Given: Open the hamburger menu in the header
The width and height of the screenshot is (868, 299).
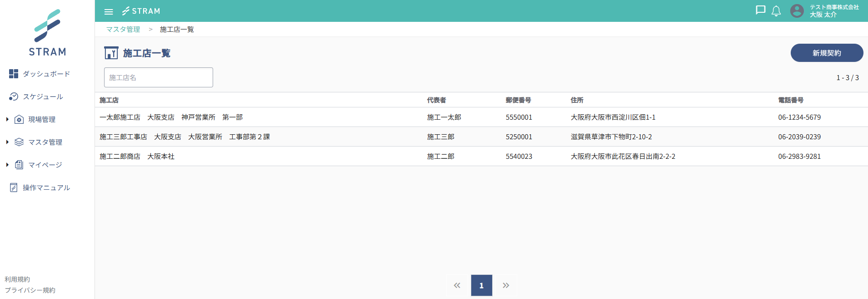Looking at the screenshot, I should click(x=109, y=11).
